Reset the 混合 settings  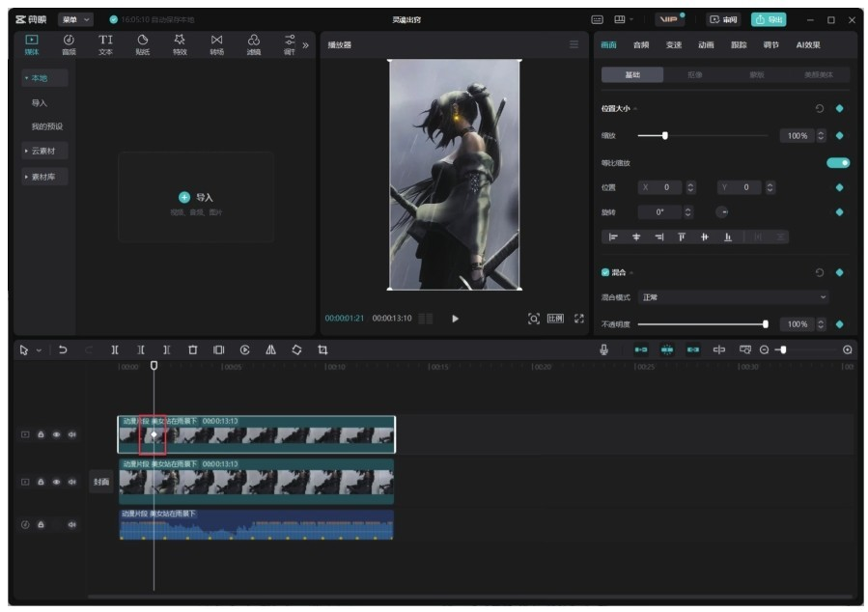pyautogui.click(x=820, y=272)
